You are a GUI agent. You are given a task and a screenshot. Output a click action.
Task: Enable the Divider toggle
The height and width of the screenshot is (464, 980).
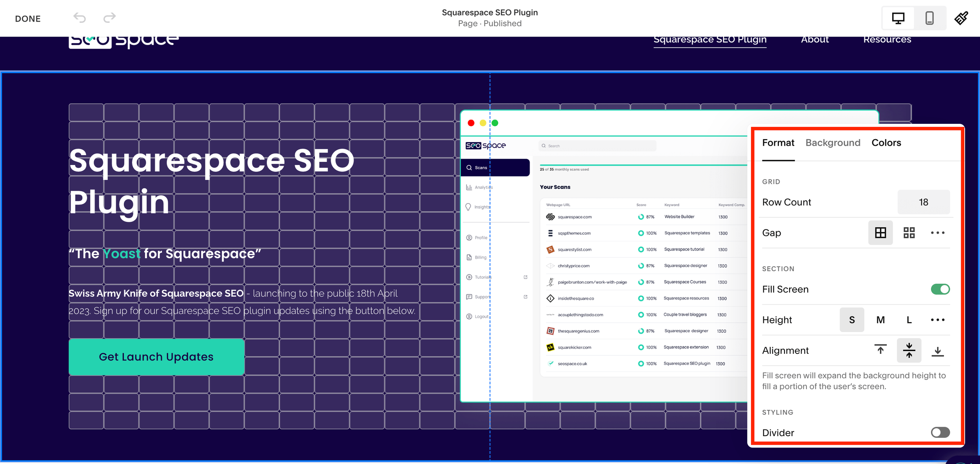[x=940, y=433]
